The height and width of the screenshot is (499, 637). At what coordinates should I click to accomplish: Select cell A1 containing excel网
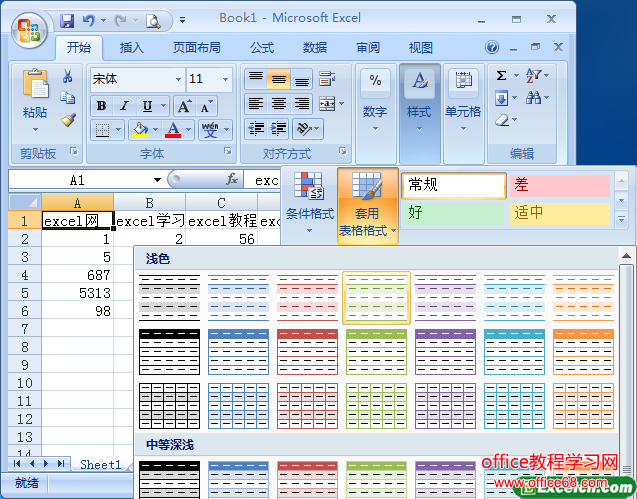(x=78, y=221)
